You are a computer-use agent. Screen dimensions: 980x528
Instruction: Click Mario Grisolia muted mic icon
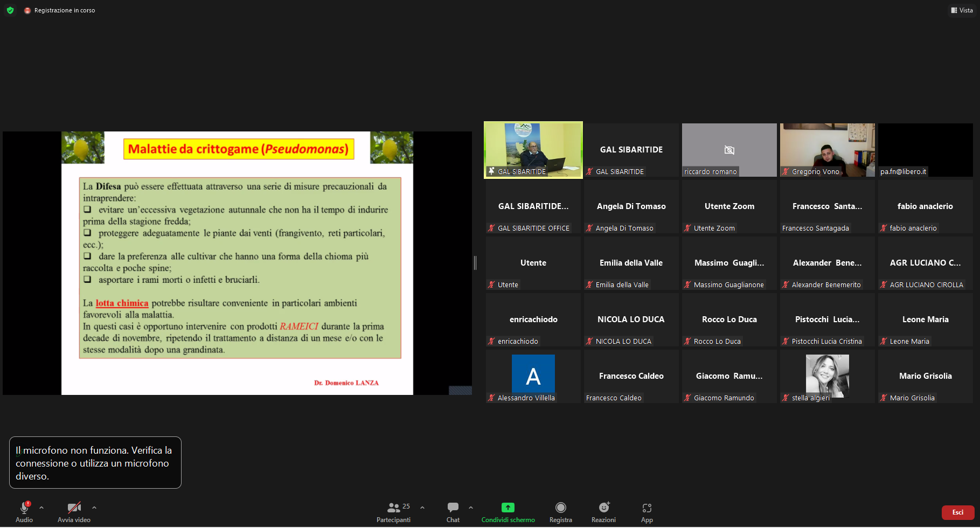coord(884,398)
